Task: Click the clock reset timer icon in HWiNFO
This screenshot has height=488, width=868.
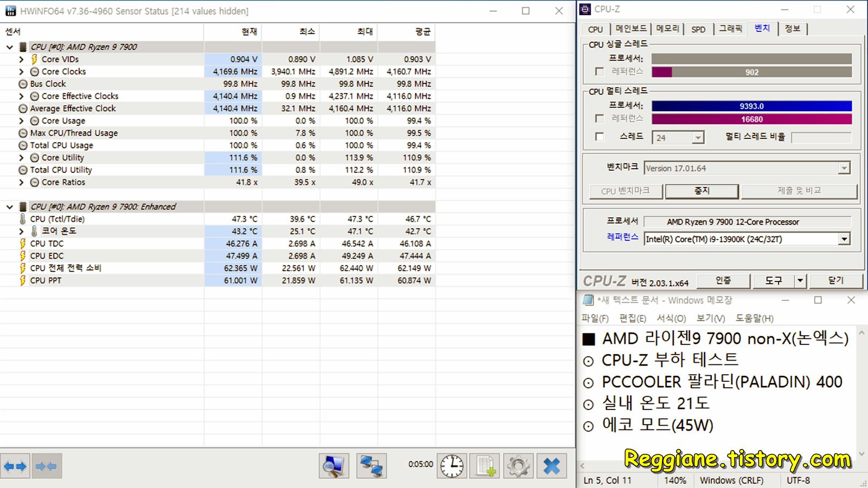Action: (x=452, y=466)
